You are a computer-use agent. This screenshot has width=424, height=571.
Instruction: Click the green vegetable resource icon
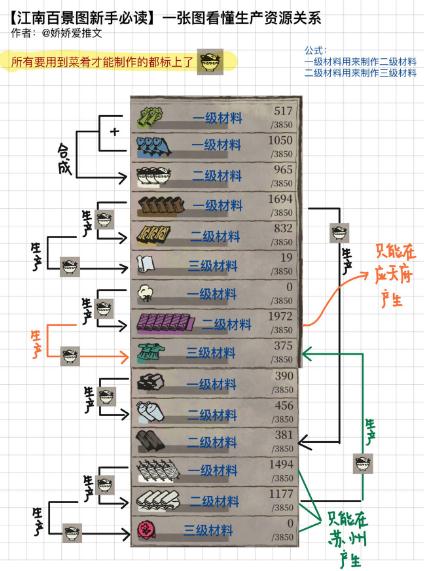[x=149, y=117]
